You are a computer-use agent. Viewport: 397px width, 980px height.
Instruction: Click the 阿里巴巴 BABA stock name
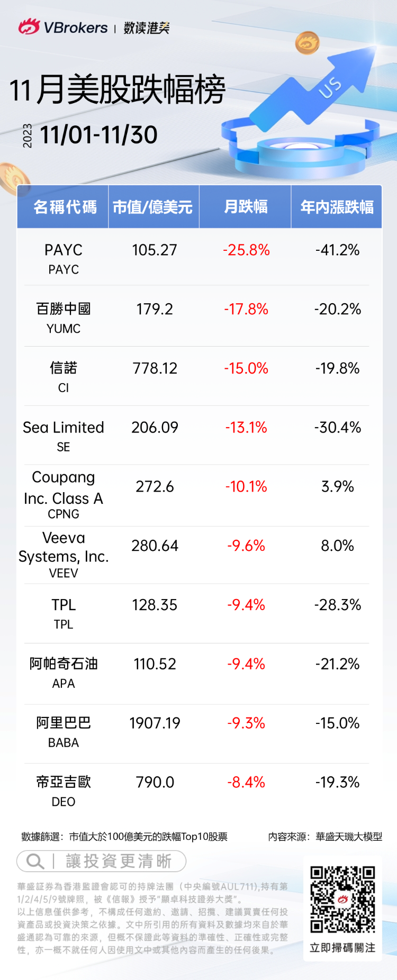pyautogui.click(x=64, y=731)
